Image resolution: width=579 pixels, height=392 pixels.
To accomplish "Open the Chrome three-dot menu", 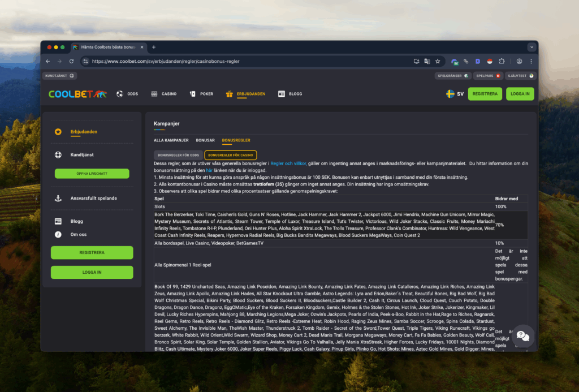I will pyautogui.click(x=531, y=61).
